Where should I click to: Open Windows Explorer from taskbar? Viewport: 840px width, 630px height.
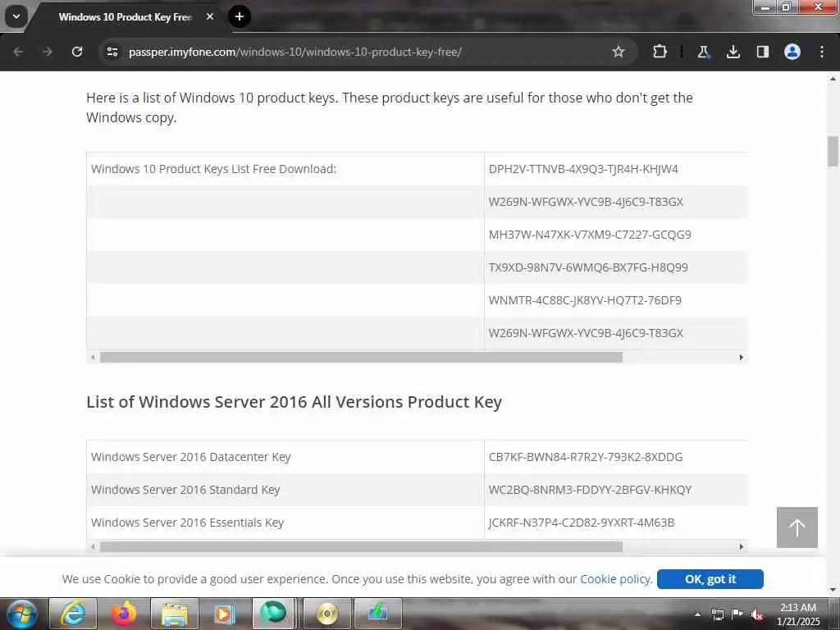pyautogui.click(x=175, y=614)
